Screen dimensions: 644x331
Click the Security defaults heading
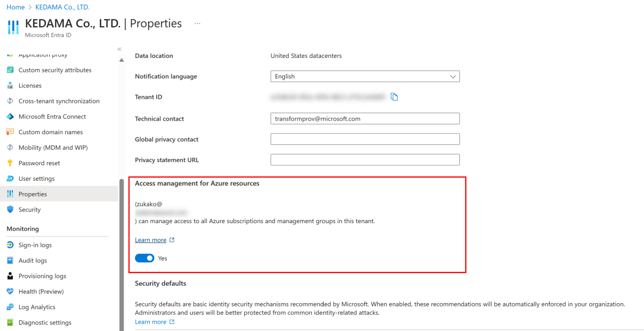click(x=160, y=283)
